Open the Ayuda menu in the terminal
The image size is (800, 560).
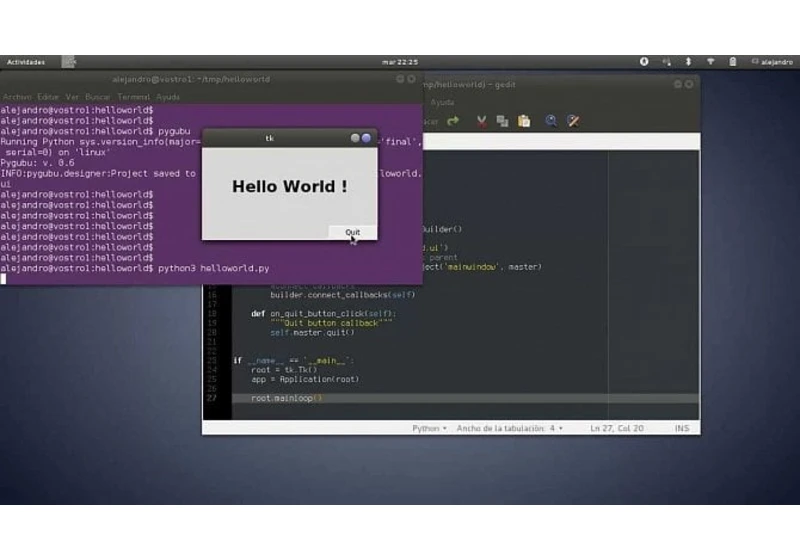tap(168, 97)
